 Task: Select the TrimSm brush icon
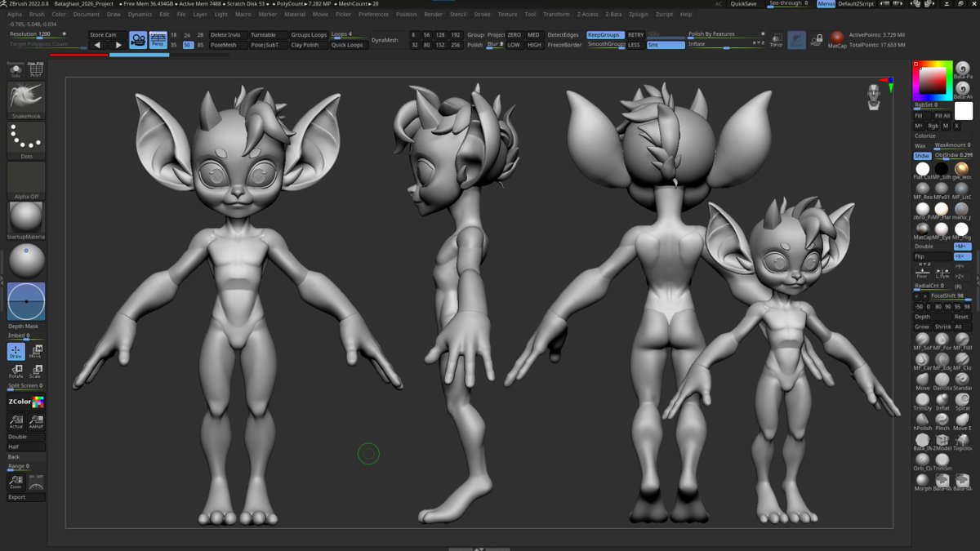[x=942, y=460]
